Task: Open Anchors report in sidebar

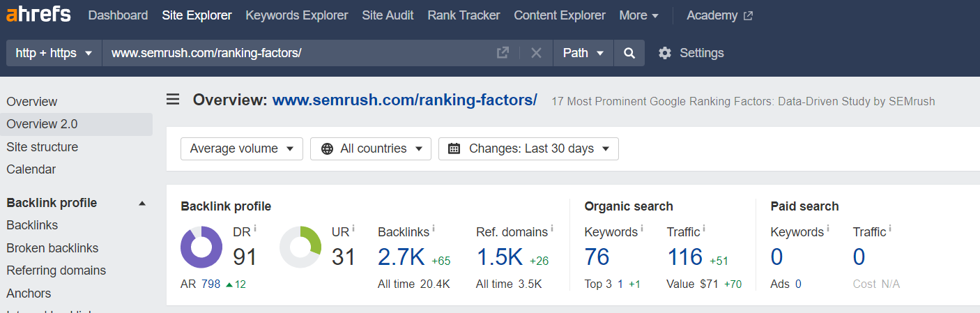Action: coord(29,293)
